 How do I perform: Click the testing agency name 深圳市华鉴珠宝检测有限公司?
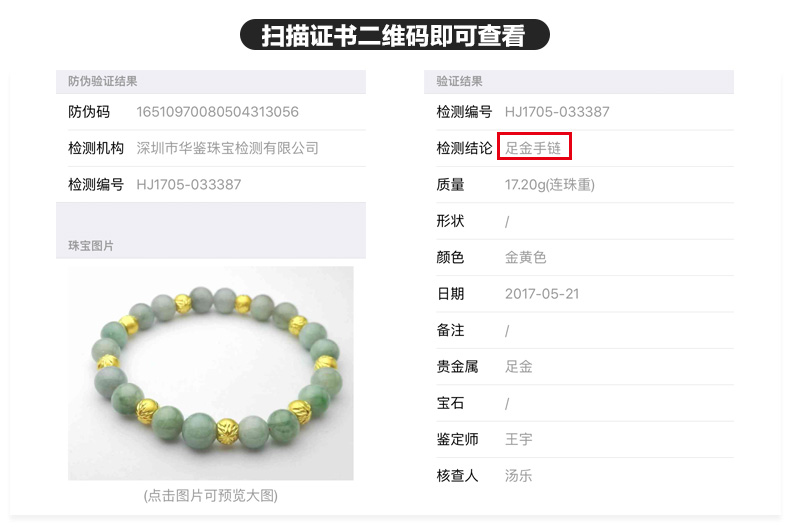click(x=227, y=148)
